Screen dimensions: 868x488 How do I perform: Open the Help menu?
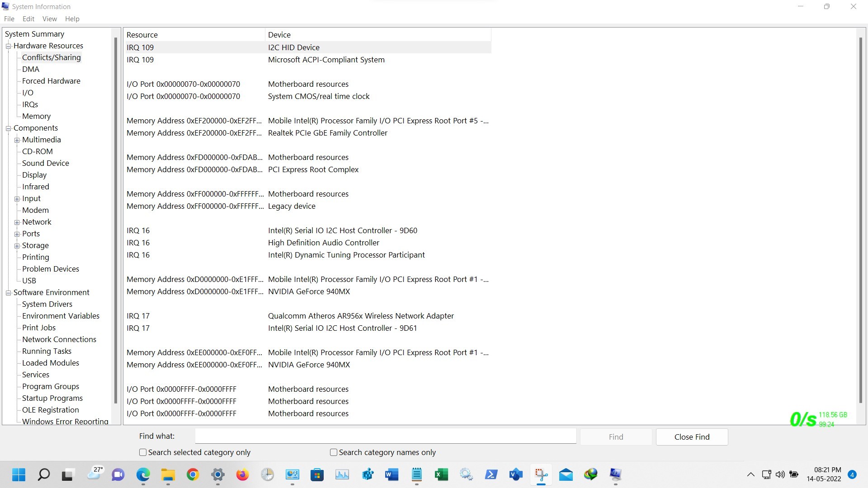tap(72, 19)
